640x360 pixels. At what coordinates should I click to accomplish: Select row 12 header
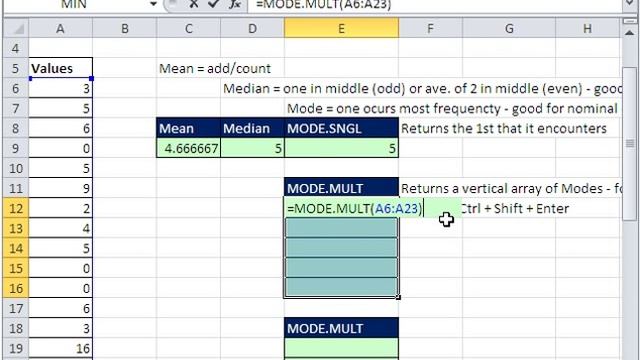tap(16, 208)
